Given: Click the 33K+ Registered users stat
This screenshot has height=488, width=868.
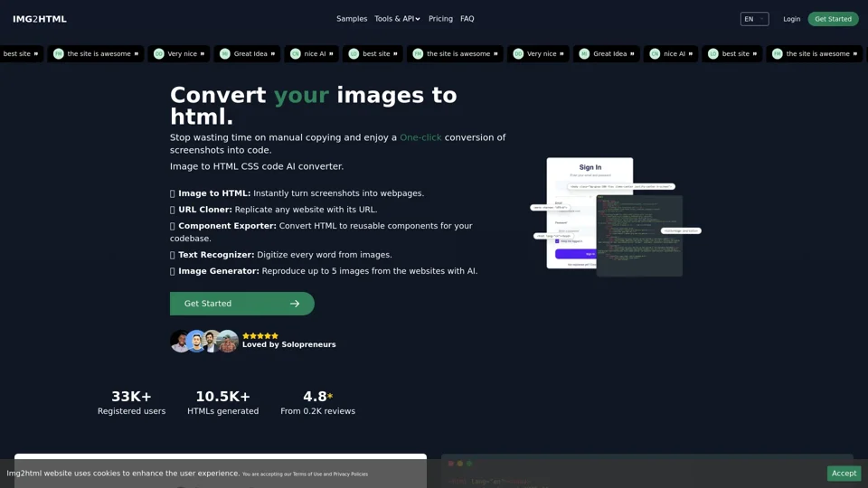Looking at the screenshot, I should (131, 402).
